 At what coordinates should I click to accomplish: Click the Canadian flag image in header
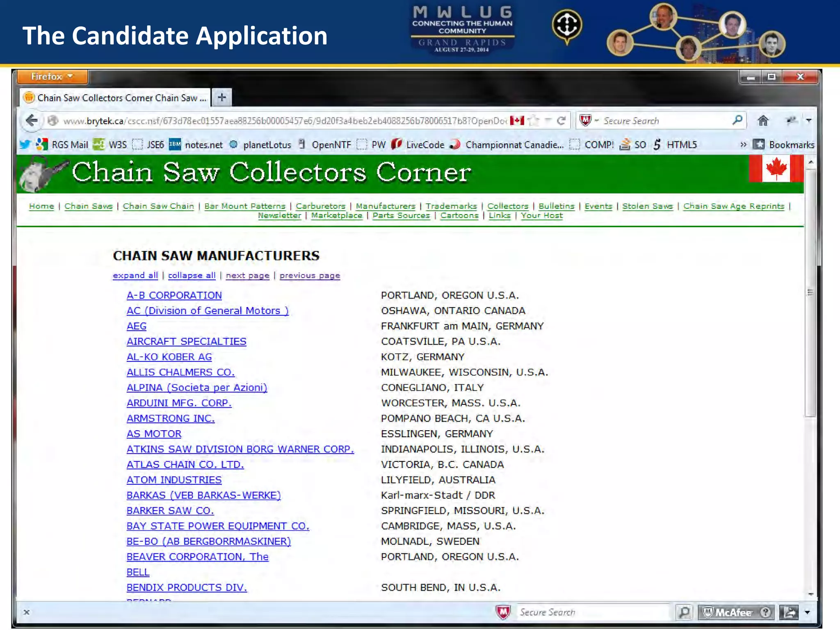(x=776, y=169)
